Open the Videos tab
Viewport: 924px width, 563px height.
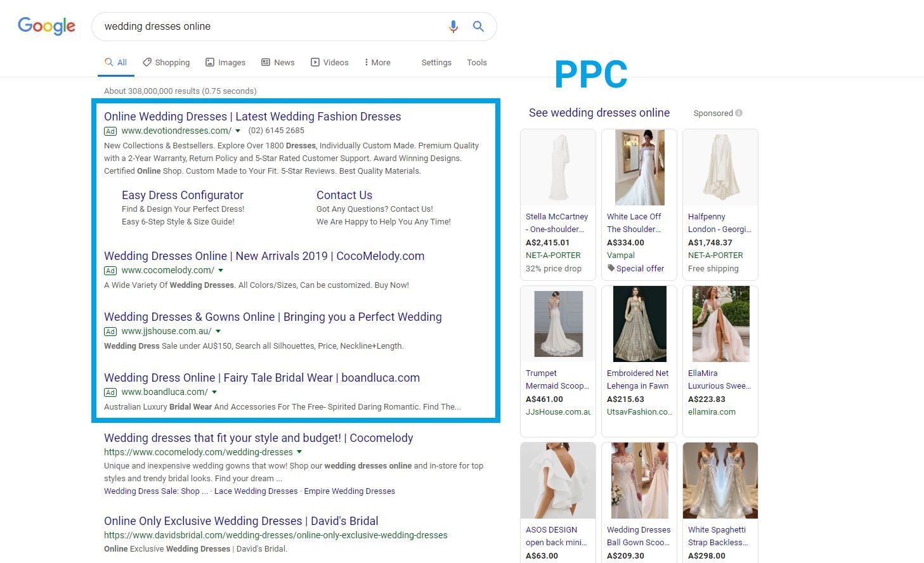pos(329,62)
